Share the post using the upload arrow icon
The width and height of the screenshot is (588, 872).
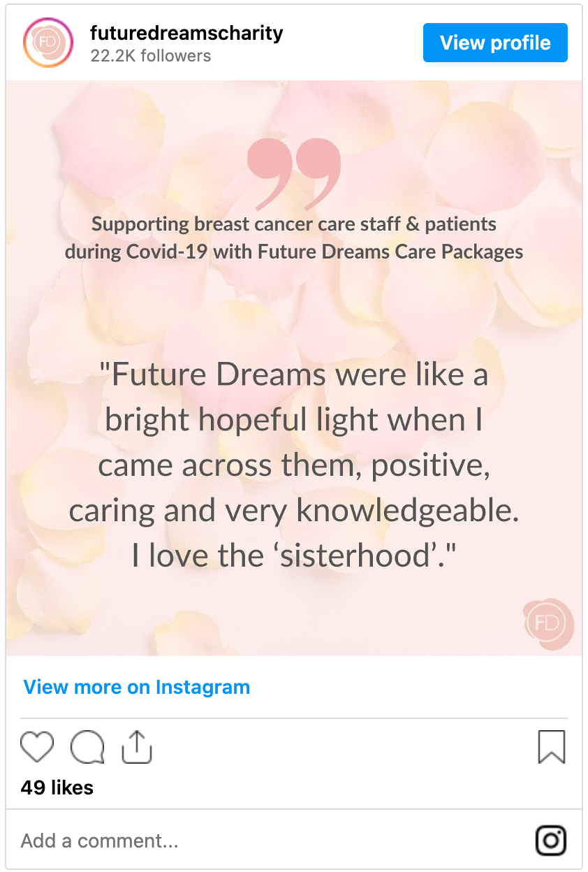tap(137, 747)
